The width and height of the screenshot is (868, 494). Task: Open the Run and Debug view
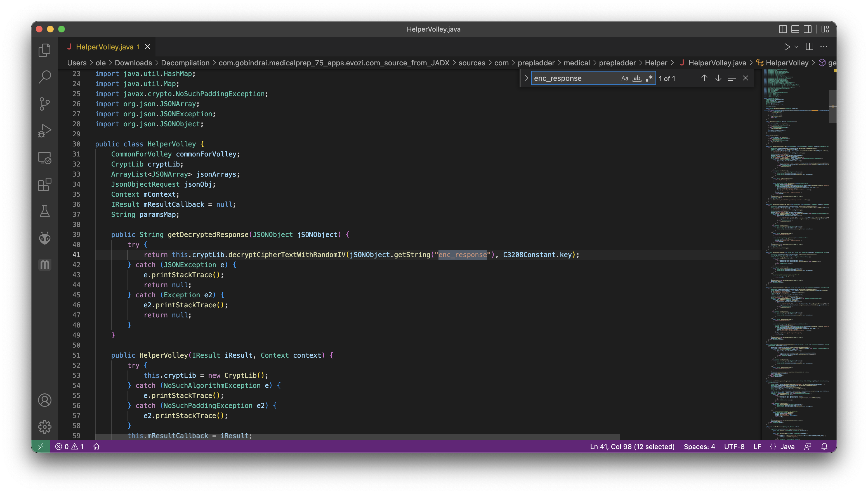(x=44, y=131)
